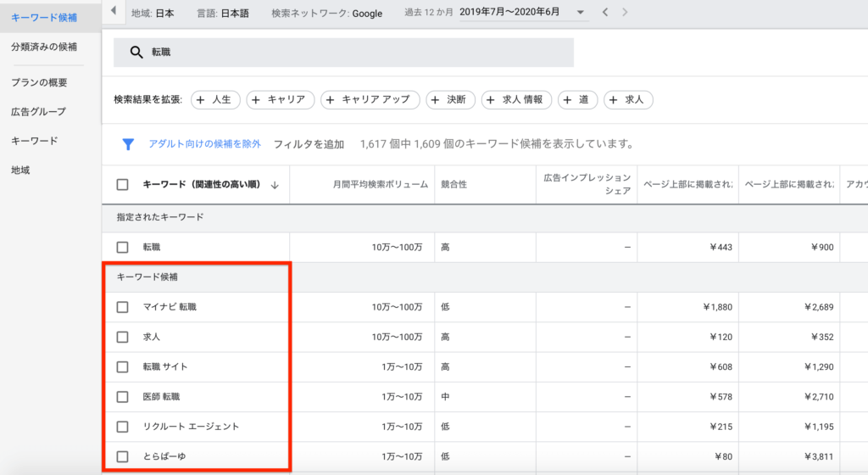
Task: Click the 転職 サイト keyword text
Action: [165, 367]
